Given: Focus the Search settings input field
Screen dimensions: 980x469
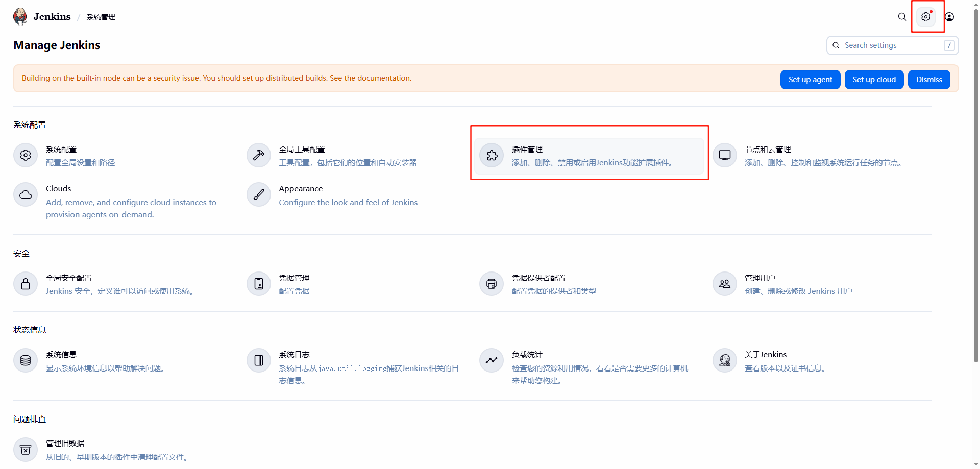Looking at the screenshot, I should 892,45.
